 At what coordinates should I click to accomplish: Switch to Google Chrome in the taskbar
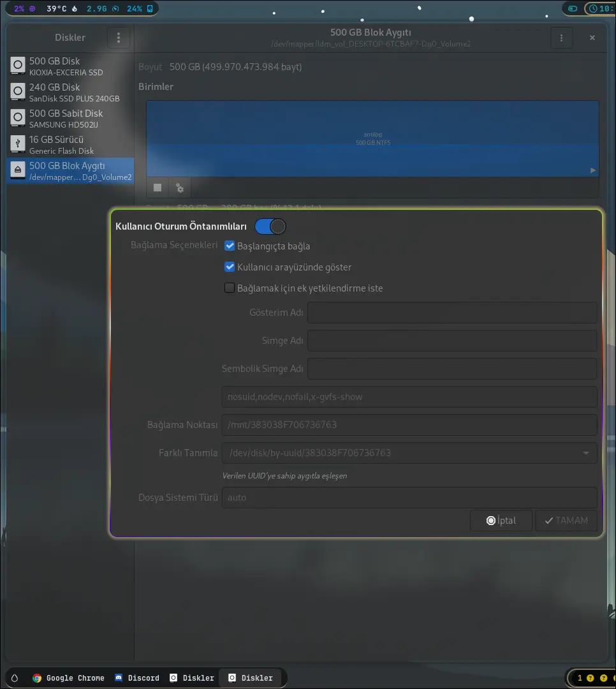click(68, 678)
